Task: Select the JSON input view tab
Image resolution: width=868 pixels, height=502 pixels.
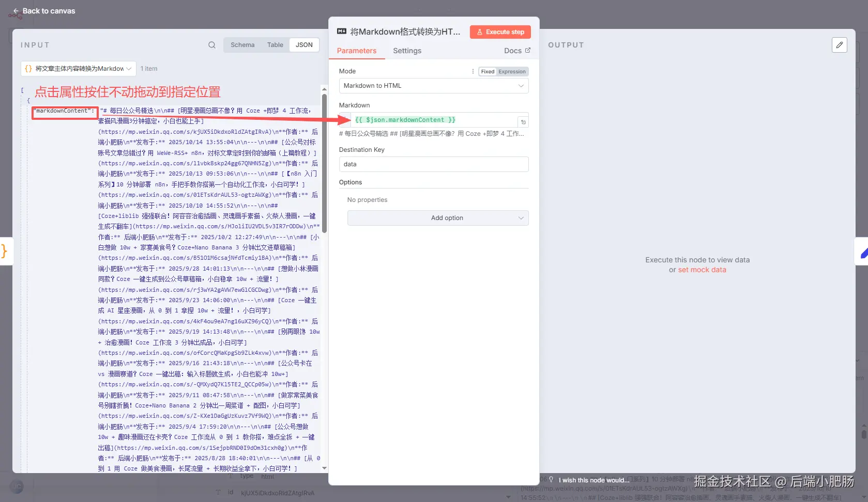Action: [304, 45]
